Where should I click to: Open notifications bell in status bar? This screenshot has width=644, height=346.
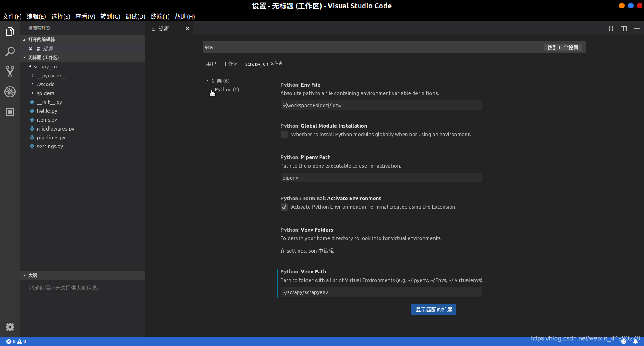636,342
